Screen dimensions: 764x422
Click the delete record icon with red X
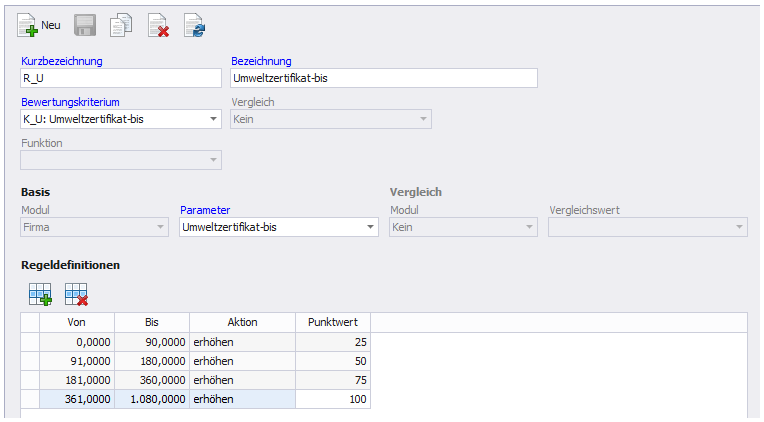coord(158,25)
